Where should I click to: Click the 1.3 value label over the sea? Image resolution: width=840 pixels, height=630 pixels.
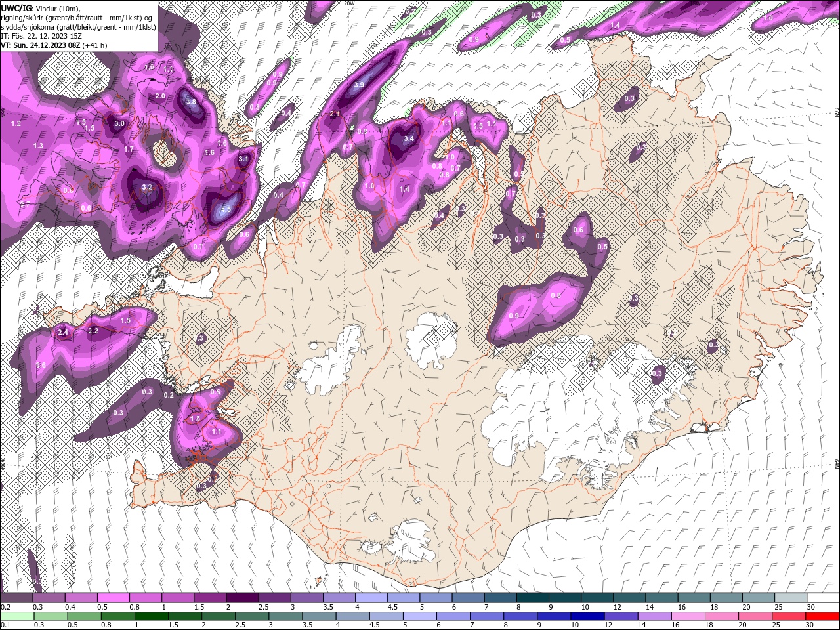[38, 146]
